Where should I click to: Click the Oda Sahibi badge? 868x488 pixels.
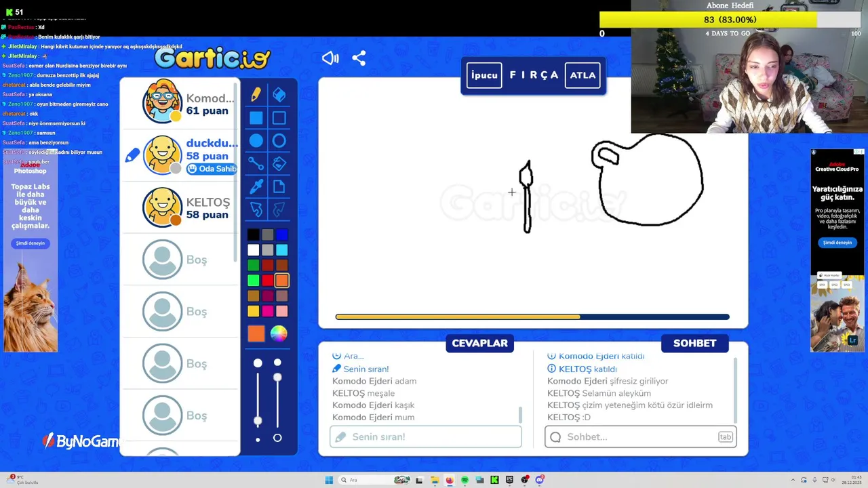click(211, 169)
